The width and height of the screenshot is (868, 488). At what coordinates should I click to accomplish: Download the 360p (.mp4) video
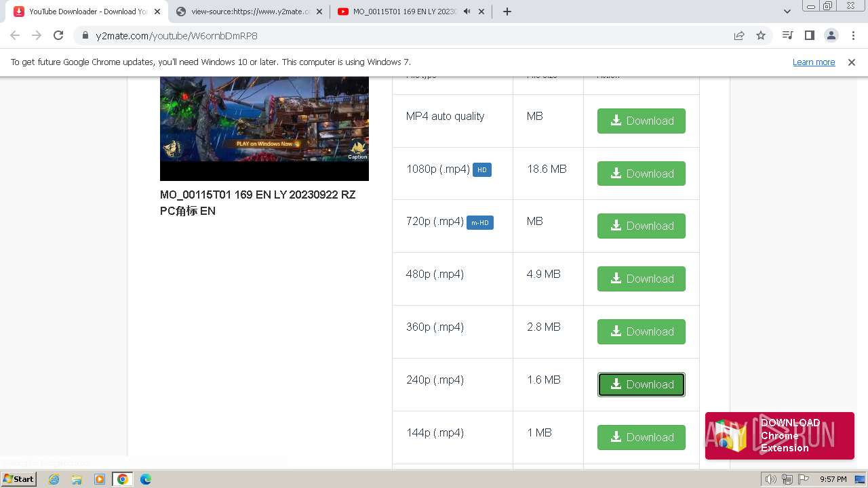click(641, 331)
